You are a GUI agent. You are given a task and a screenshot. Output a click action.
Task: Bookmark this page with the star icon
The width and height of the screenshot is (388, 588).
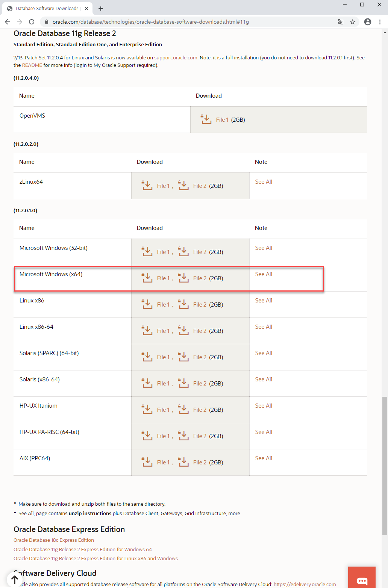[x=353, y=22]
